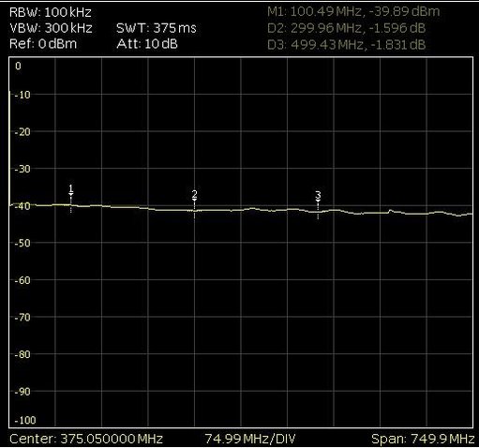The height and width of the screenshot is (448, 479).
Task: Select the D3 delta marker readout
Action: [x=346, y=45]
